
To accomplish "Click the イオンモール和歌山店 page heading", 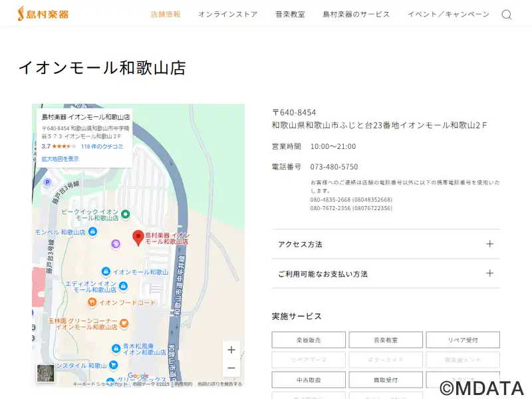I will (x=102, y=68).
